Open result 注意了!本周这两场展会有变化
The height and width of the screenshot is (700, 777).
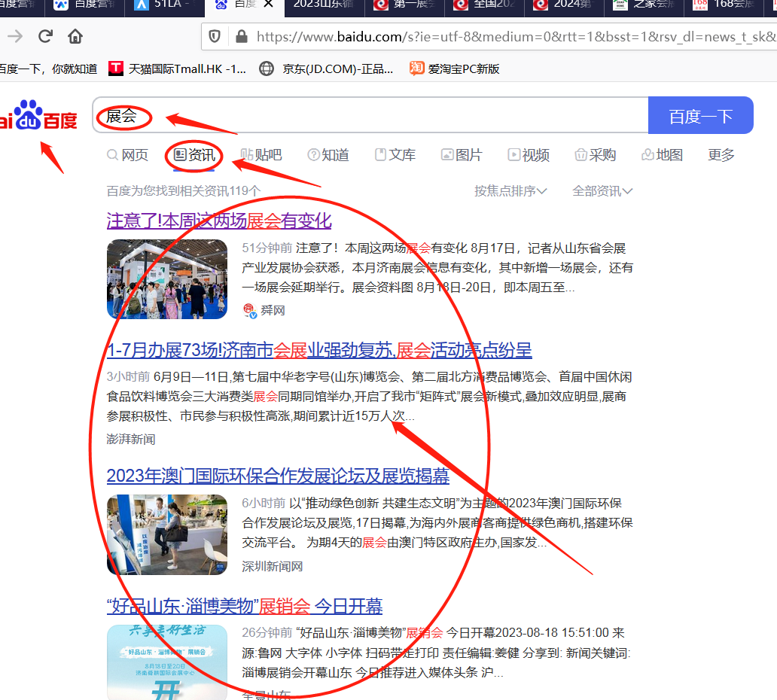point(219,221)
